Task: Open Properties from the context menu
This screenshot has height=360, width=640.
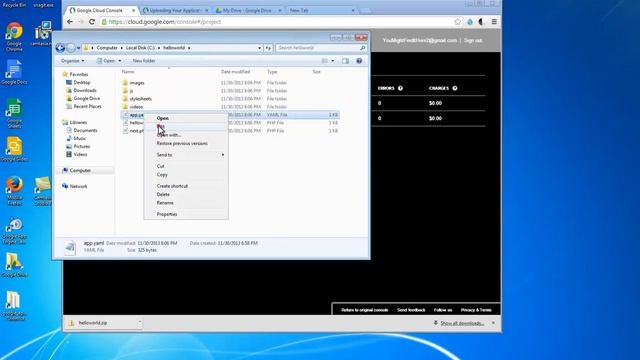Action: [186, 214]
